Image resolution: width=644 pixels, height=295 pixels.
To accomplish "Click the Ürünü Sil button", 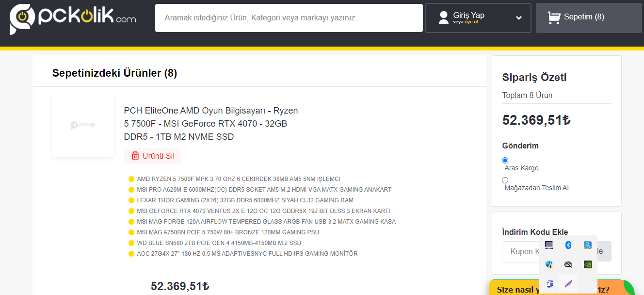I will (152, 156).
